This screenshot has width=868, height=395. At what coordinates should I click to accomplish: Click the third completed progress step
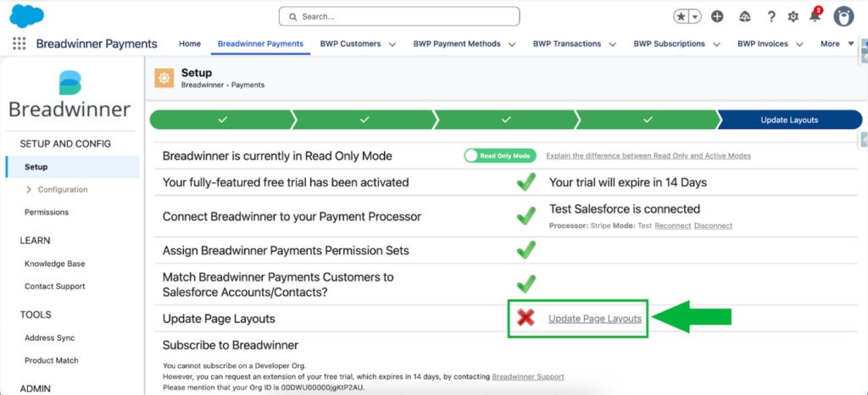pyautogui.click(x=507, y=120)
